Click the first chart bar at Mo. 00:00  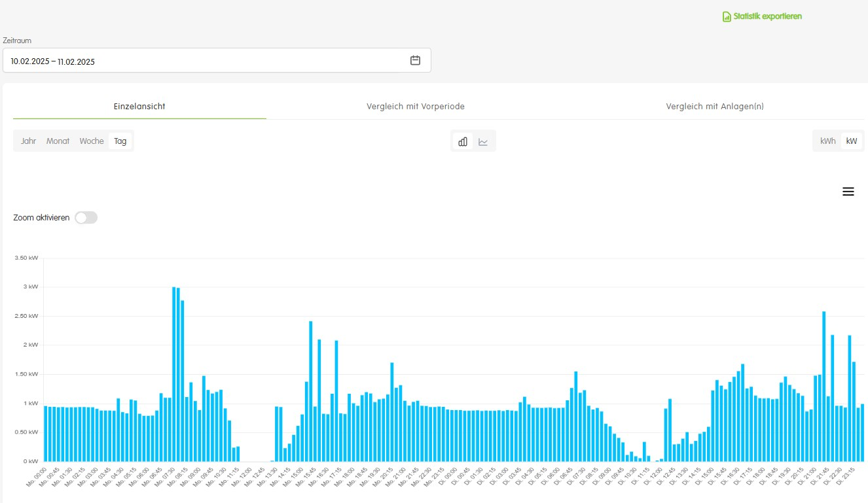click(x=46, y=433)
